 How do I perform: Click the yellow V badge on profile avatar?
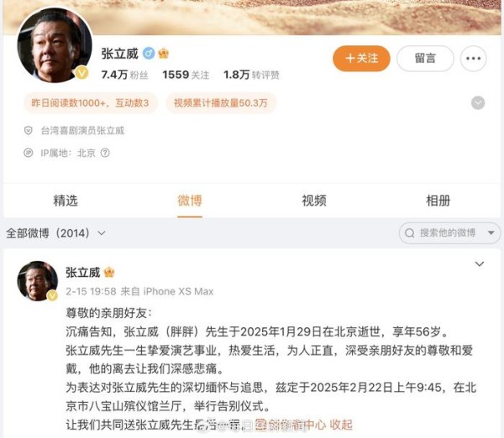point(81,72)
